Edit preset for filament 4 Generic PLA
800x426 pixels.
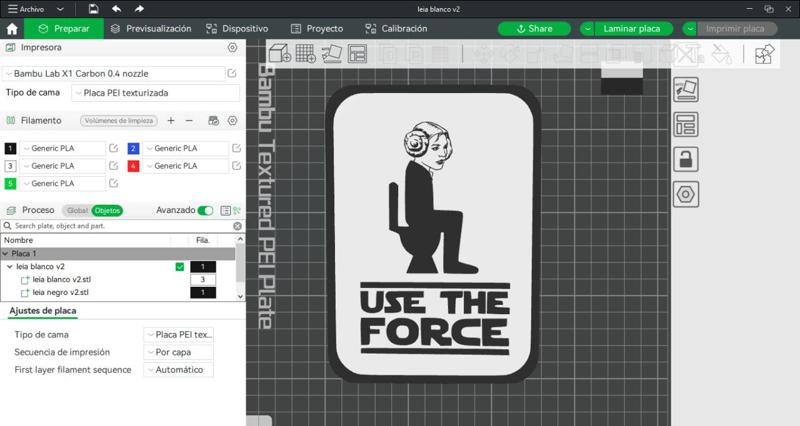pyautogui.click(x=236, y=166)
